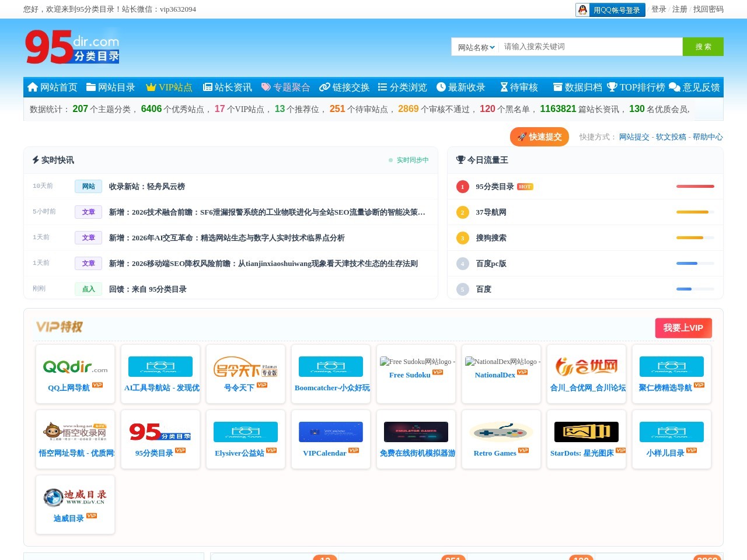The height and width of the screenshot is (560, 747).
Task: Open the 回馈:来自 95分类目录 item
Action: (148, 289)
